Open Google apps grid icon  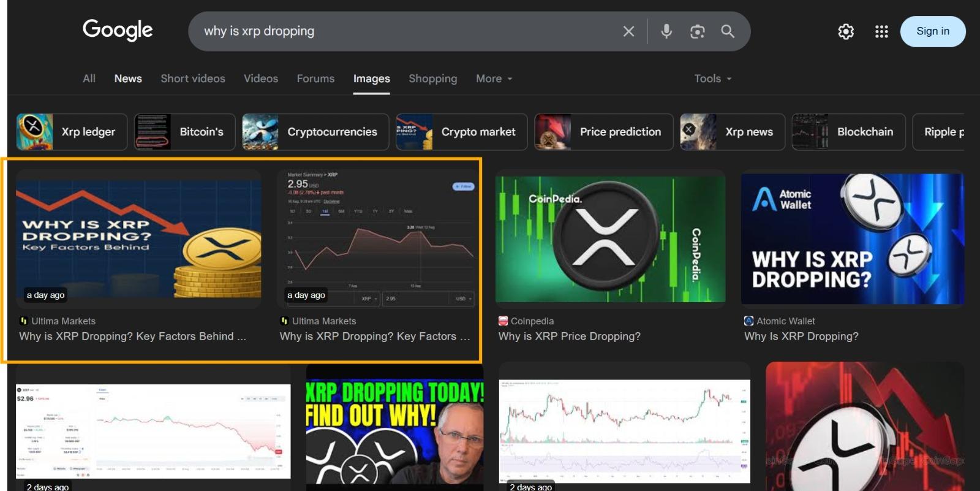point(881,31)
